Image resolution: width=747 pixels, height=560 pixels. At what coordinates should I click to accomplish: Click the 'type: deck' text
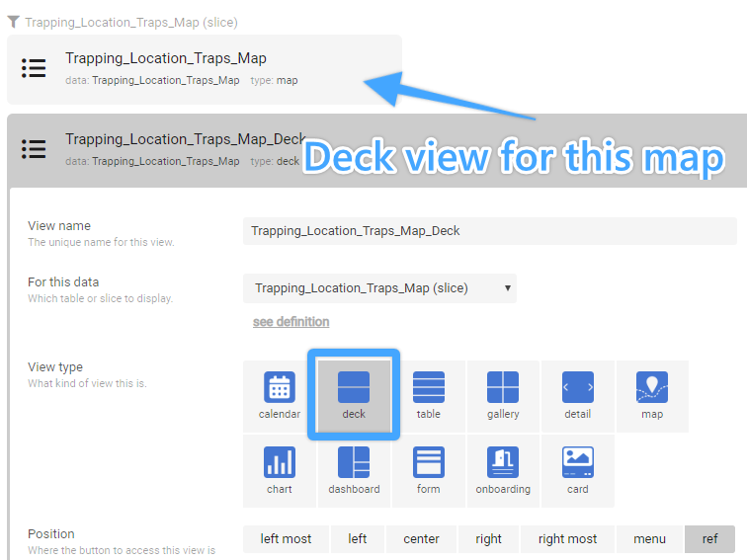275,161
